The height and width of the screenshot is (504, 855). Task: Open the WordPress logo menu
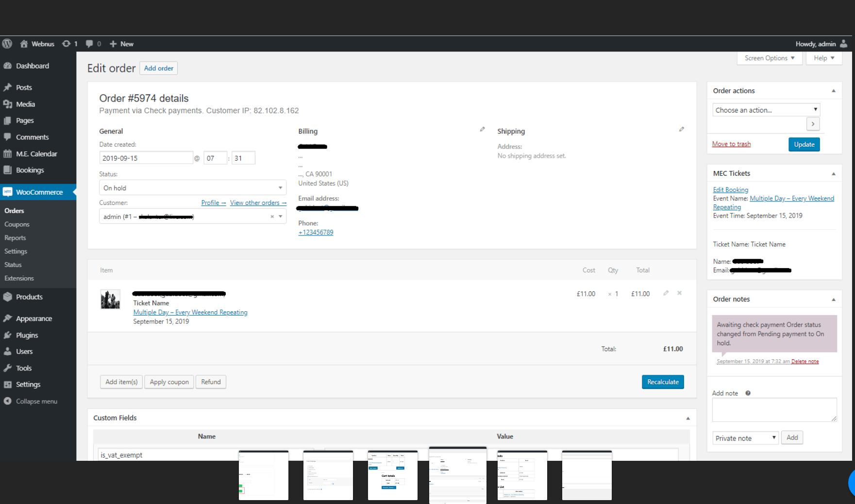pos(7,44)
